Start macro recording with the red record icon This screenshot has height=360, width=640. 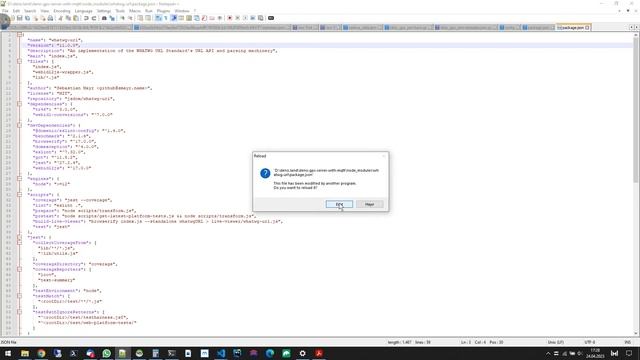pyautogui.click(x=230, y=18)
